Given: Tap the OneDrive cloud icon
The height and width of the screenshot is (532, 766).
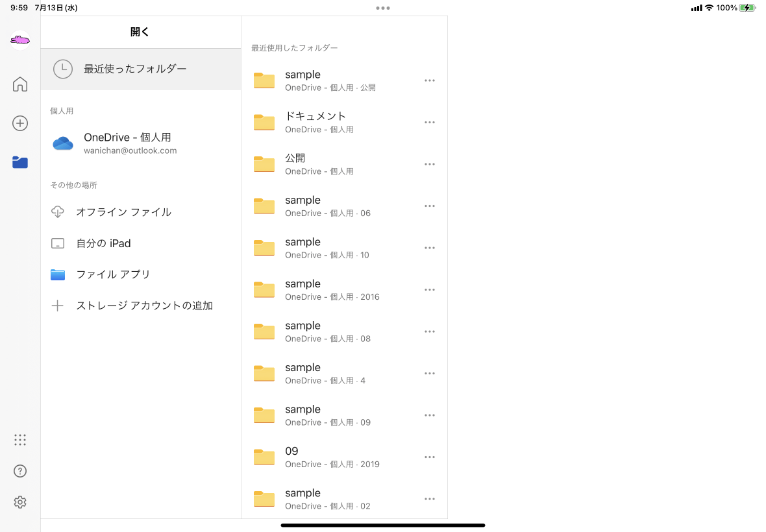Looking at the screenshot, I should tap(63, 143).
